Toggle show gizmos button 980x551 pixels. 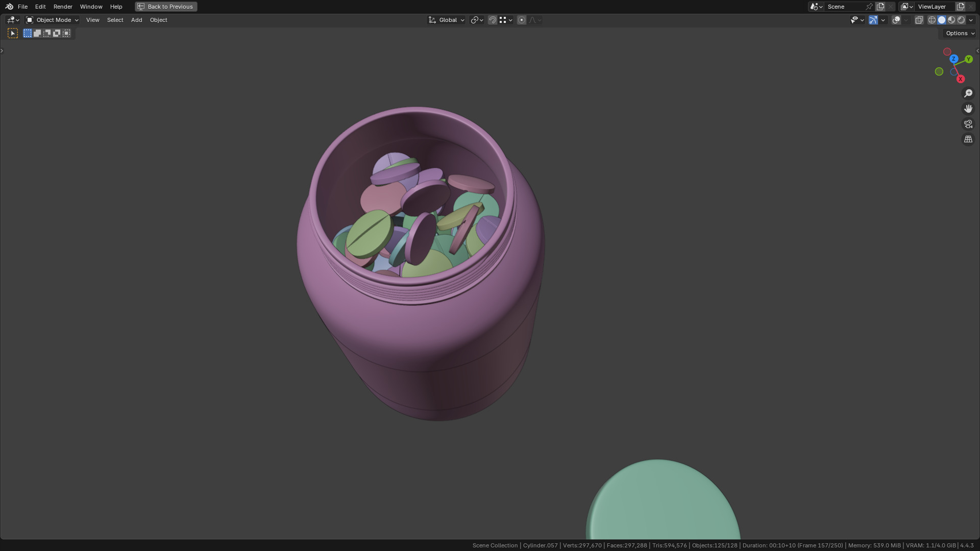pyautogui.click(x=873, y=20)
